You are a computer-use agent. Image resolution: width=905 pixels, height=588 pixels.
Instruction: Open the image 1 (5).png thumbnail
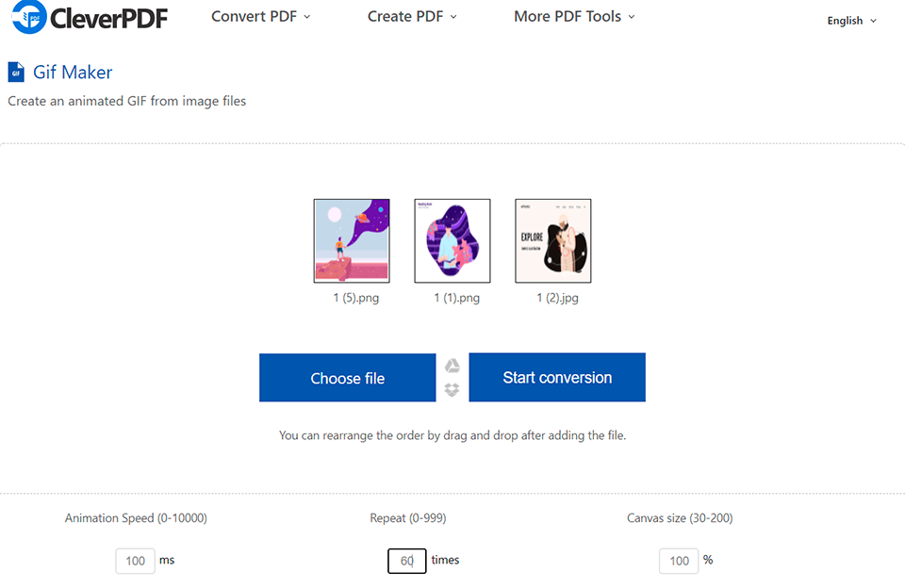click(352, 240)
